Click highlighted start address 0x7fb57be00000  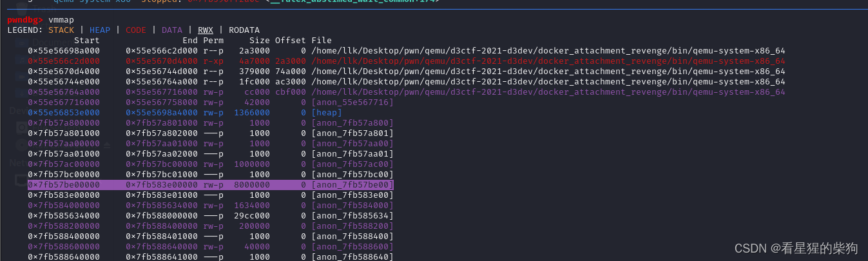point(64,185)
